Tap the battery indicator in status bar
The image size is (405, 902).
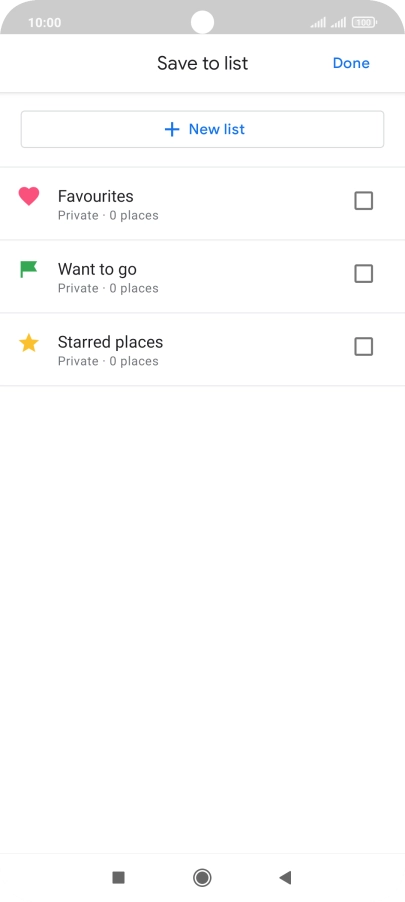click(x=365, y=22)
